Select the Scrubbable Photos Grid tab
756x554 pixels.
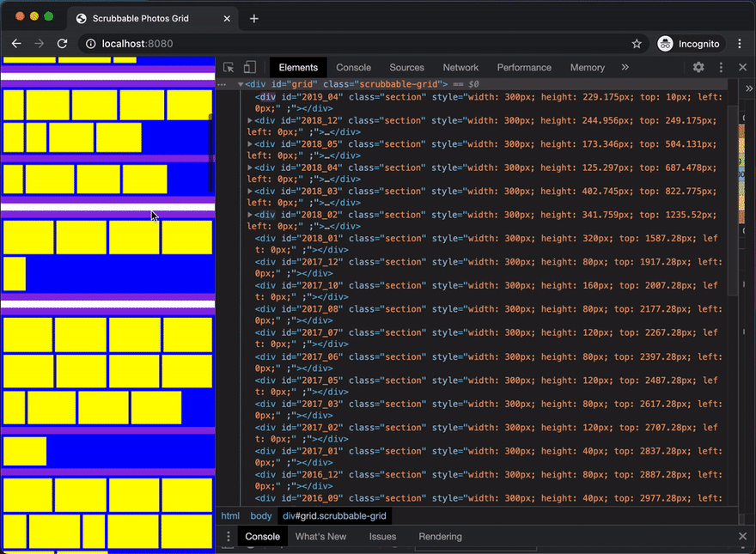(x=153, y=19)
